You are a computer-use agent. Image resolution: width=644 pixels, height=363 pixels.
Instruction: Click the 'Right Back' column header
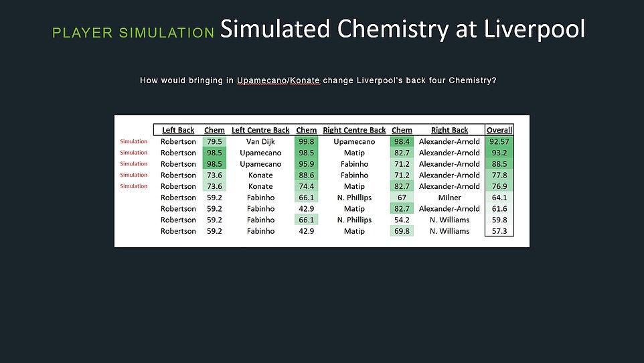(x=449, y=130)
